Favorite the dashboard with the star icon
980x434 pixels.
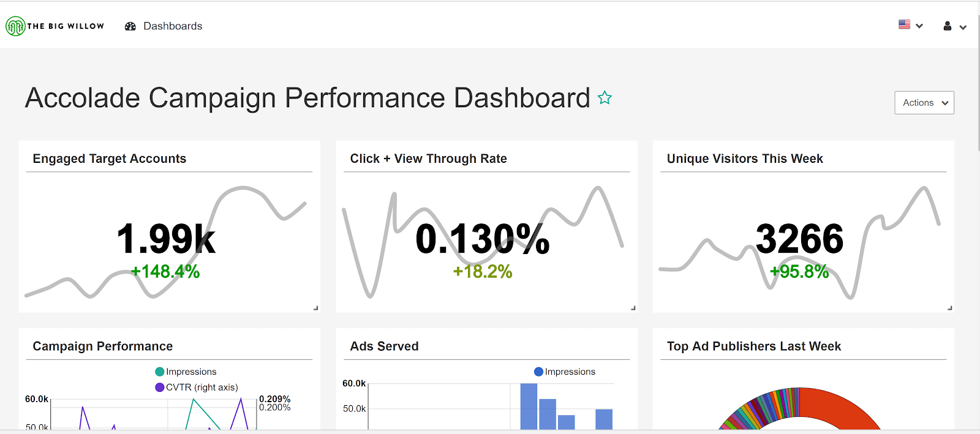coord(605,98)
